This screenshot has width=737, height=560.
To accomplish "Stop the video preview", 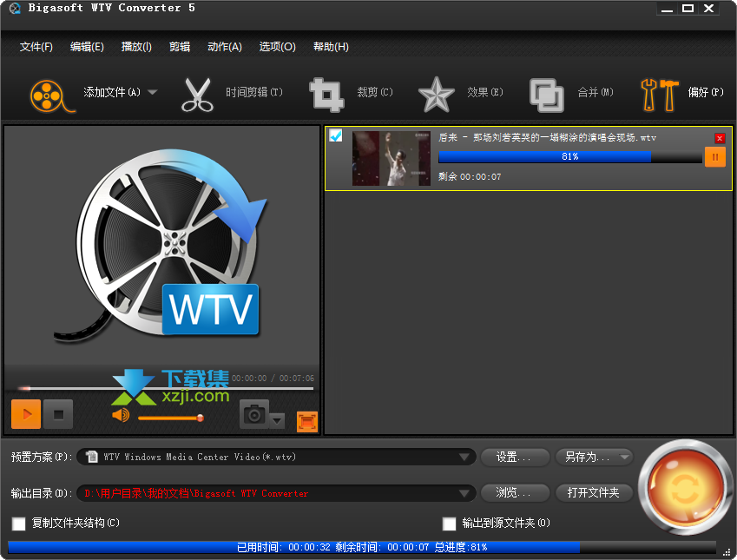I will pos(58,414).
